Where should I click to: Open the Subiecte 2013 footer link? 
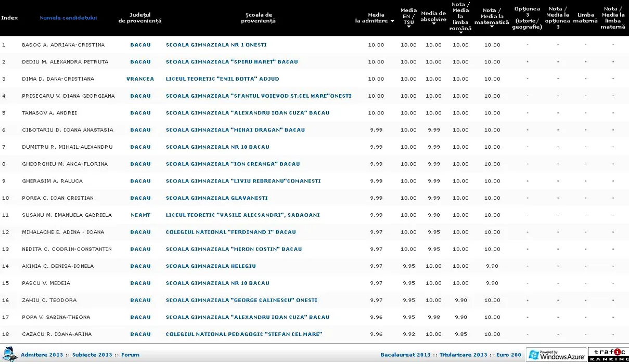tap(92, 355)
